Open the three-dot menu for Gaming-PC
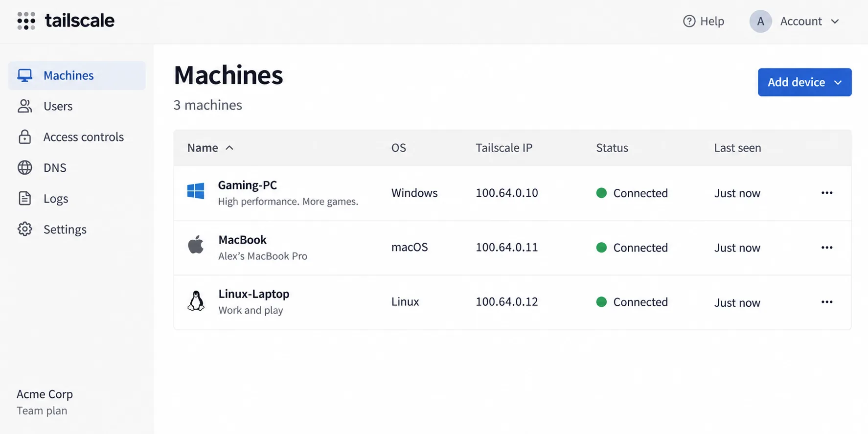 827,193
